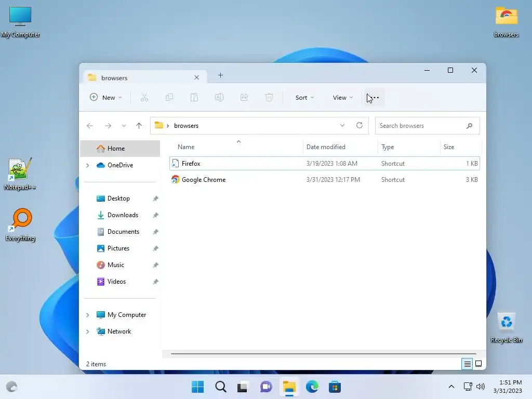Open address bar history dropdown

point(342,126)
